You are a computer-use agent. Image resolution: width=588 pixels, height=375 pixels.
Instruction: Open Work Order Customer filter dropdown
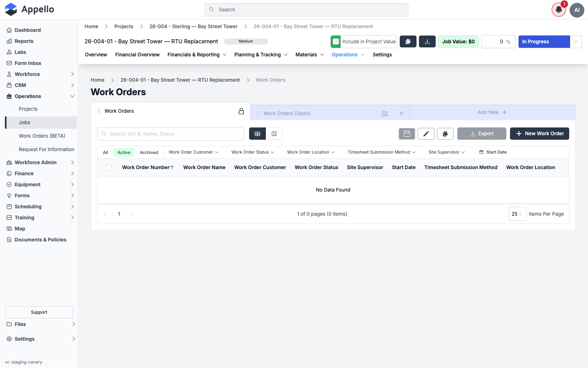(x=194, y=152)
